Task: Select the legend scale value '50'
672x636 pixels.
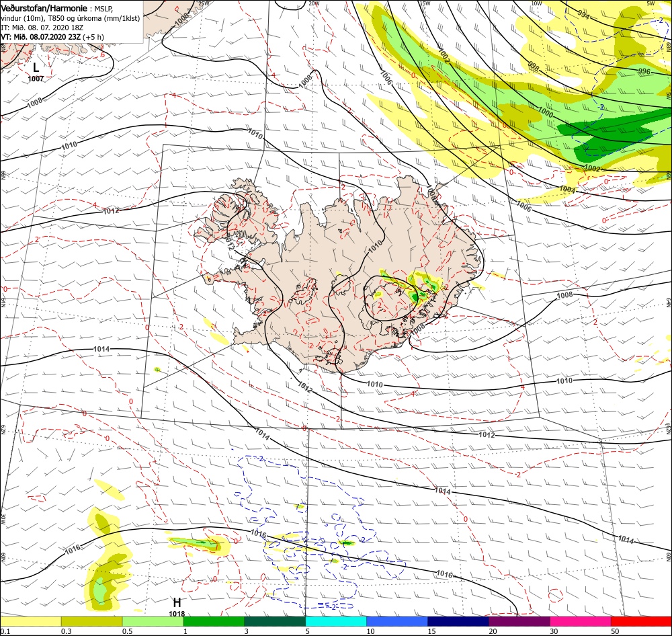Action: pyautogui.click(x=616, y=631)
